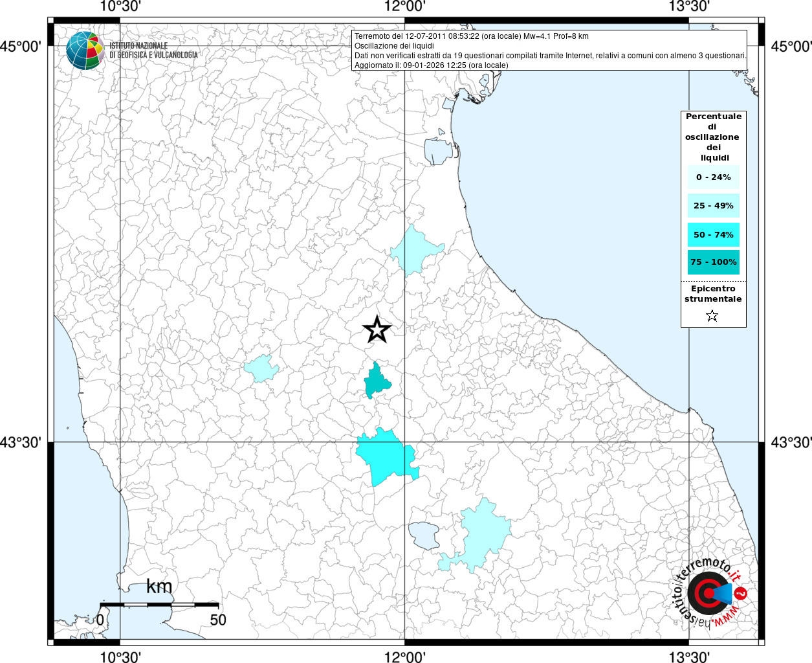Click the inland lake beside the pale cyan area
812x663 pixels.
(424, 535)
